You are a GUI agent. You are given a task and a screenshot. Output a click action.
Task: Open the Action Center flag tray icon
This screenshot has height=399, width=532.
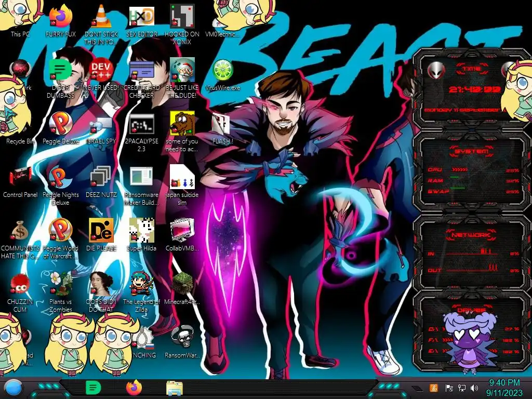[449, 388]
